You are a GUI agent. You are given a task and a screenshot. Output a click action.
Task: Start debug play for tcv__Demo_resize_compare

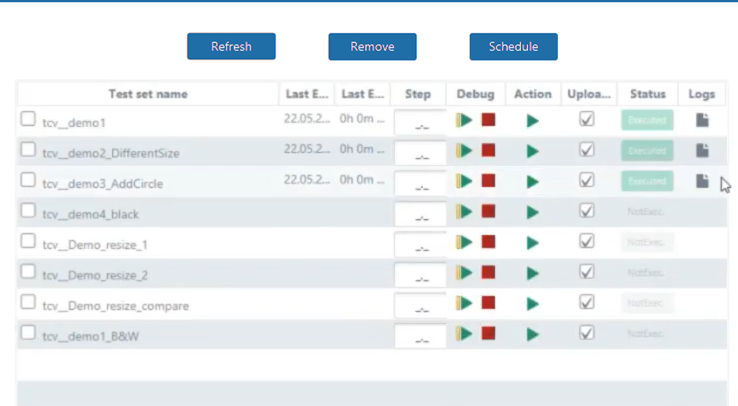465,304
